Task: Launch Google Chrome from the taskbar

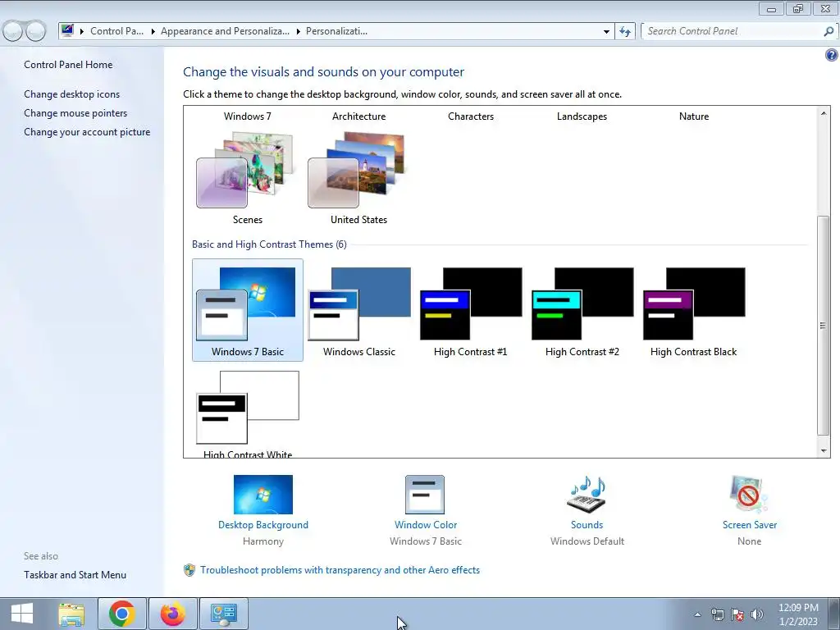Action: point(121,614)
